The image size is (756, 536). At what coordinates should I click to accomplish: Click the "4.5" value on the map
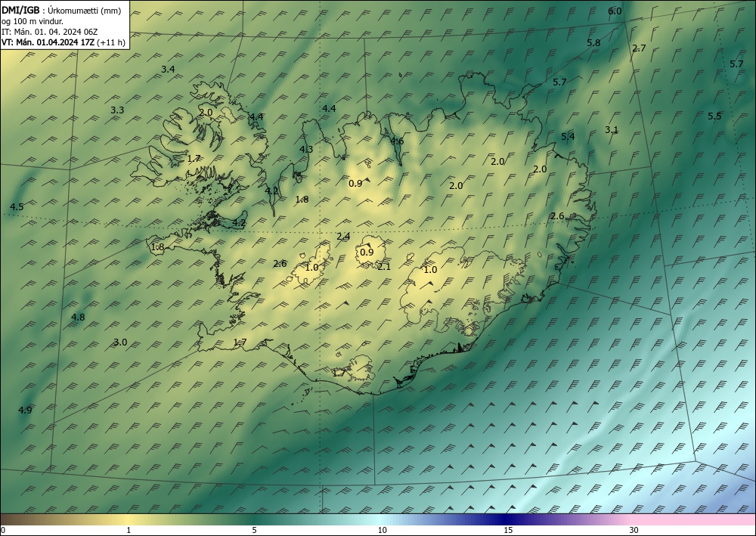tap(17, 207)
